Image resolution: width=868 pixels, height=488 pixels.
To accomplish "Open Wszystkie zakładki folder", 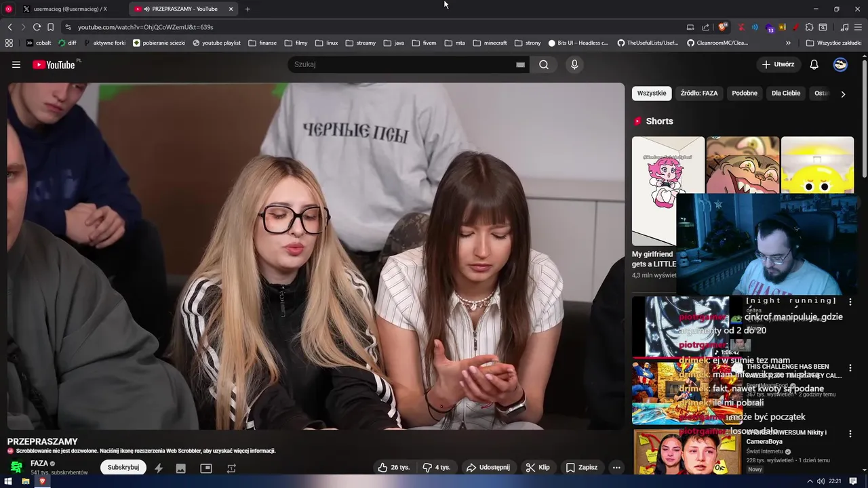I will 833,43.
